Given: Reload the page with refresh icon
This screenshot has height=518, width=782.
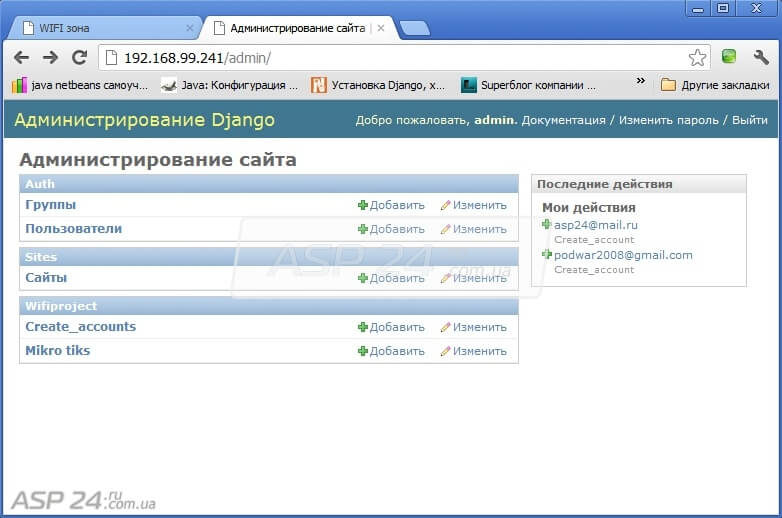Looking at the screenshot, I should (79, 58).
